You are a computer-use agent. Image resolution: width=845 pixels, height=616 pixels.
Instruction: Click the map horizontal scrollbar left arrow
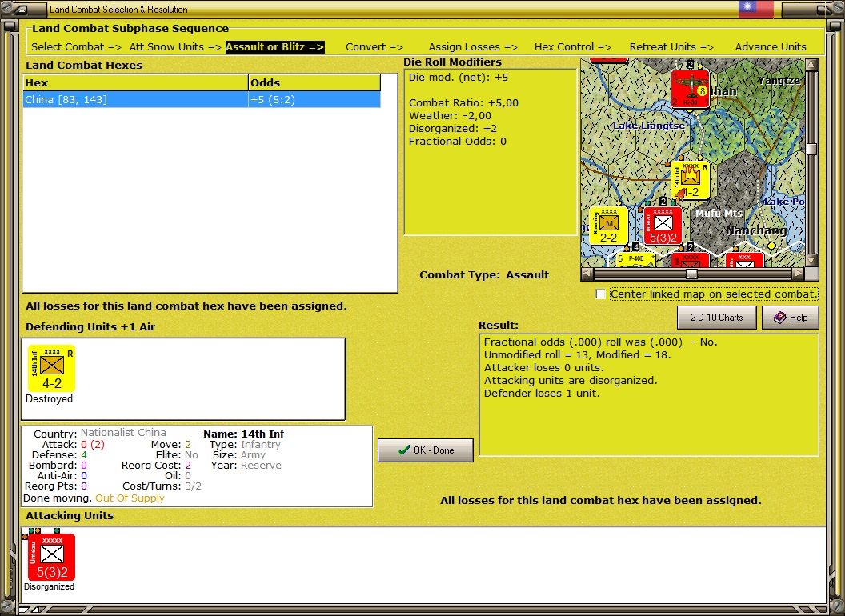tap(587, 274)
